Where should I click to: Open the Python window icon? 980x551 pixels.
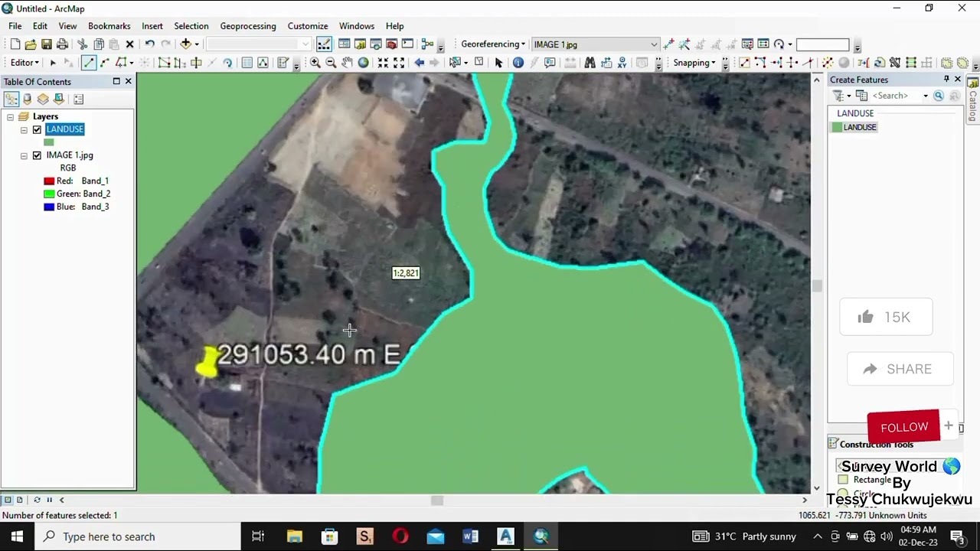coord(407,44)
